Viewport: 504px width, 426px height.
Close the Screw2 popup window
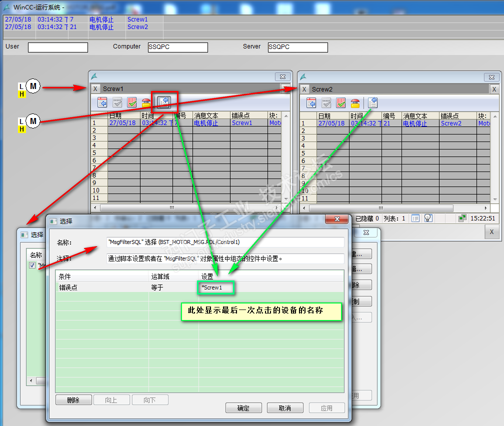[491, 77]
